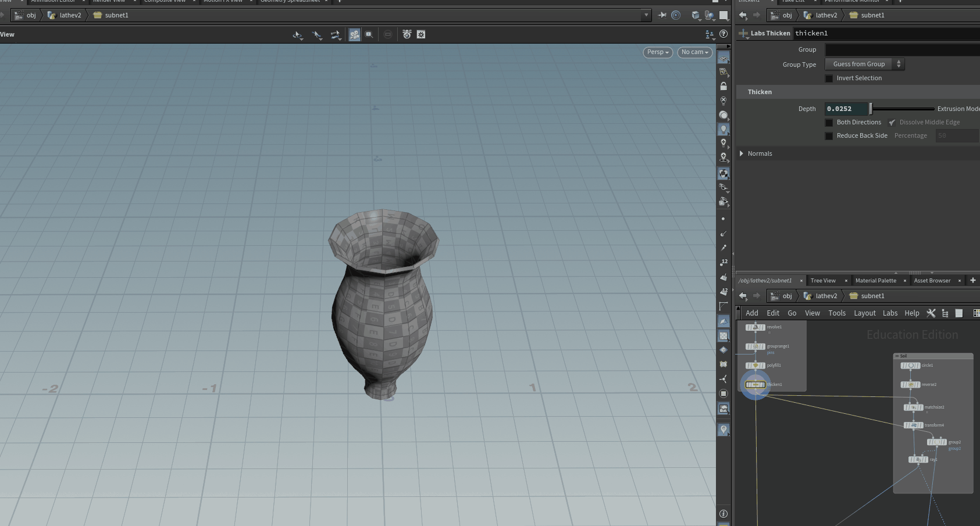Click the tree list view icon in network editor
The width and height of the screenshot is (980, 526).
(x=945, y=313)
